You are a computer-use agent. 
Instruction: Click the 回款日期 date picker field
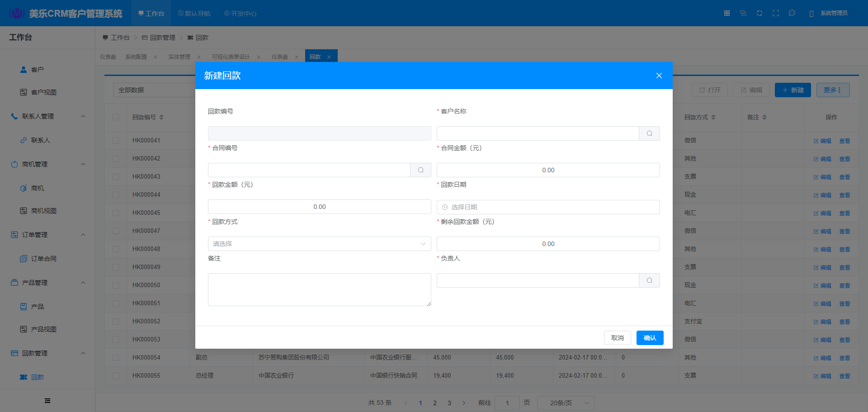(548, 207)
